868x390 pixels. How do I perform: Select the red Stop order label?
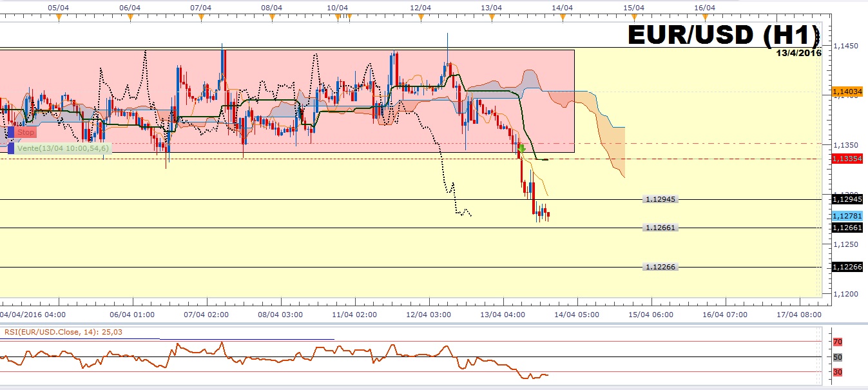point(26,132)
